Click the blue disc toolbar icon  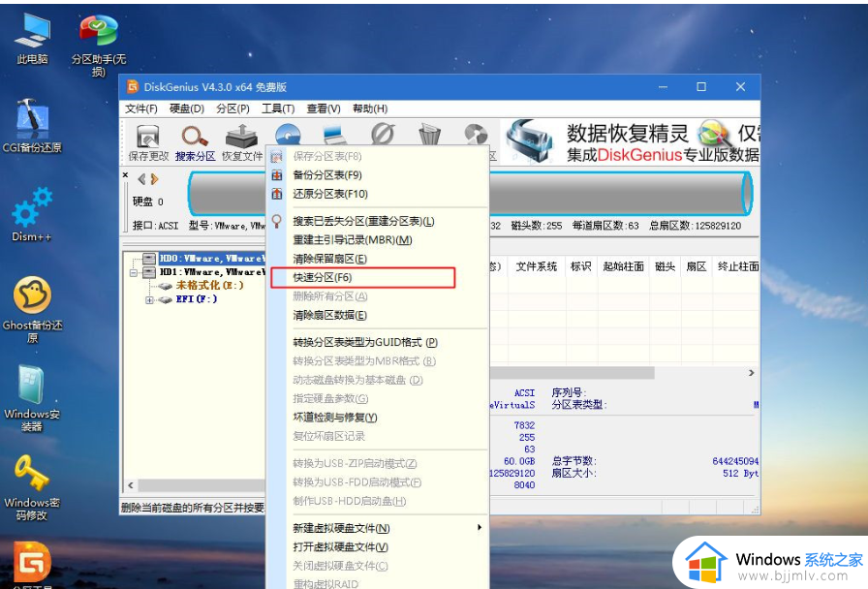click(x=288, y=135)
